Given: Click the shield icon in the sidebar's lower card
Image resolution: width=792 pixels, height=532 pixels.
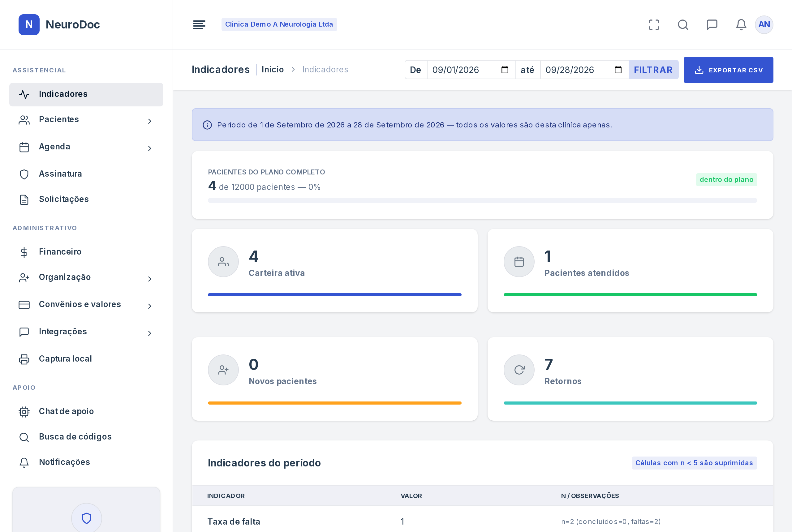Looking at the screenshot, I should click(87, 518).
